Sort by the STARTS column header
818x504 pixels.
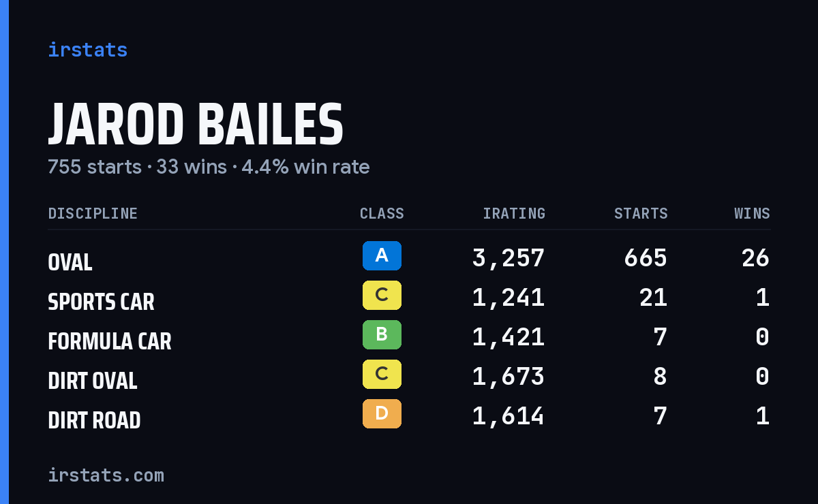[x=641, y=214]
